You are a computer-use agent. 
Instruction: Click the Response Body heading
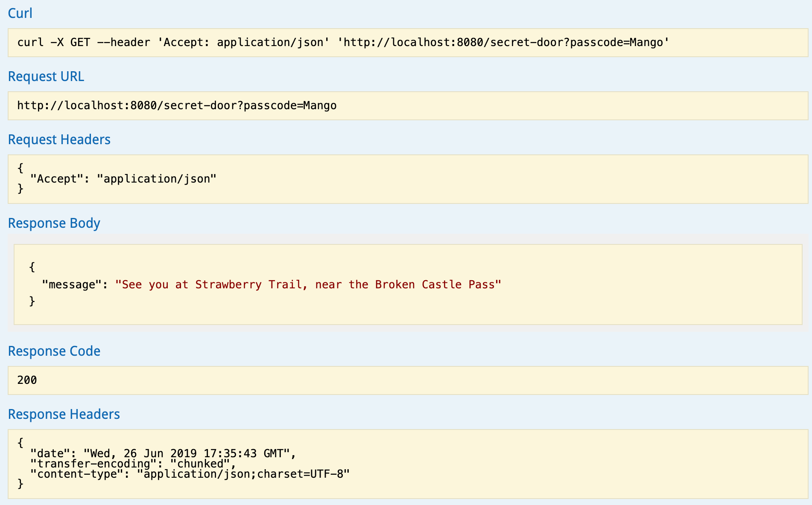click(x=54, y=223)
